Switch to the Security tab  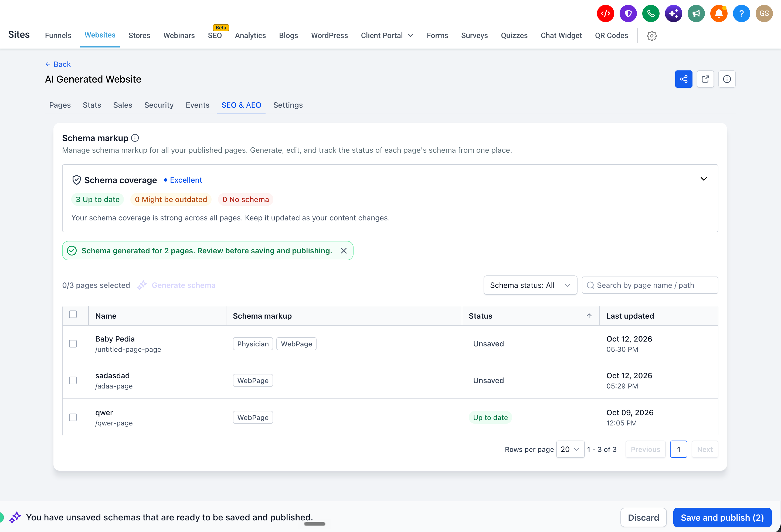click(159, 105)
